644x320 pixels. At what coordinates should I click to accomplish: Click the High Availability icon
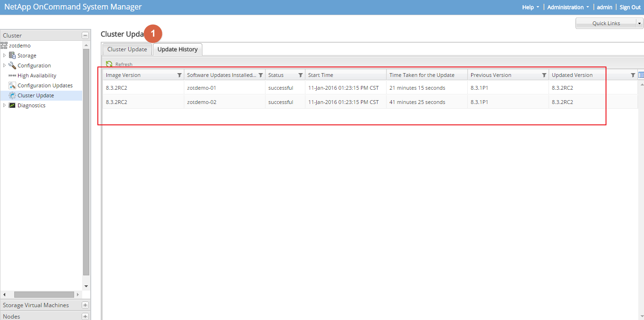(12, 75)
